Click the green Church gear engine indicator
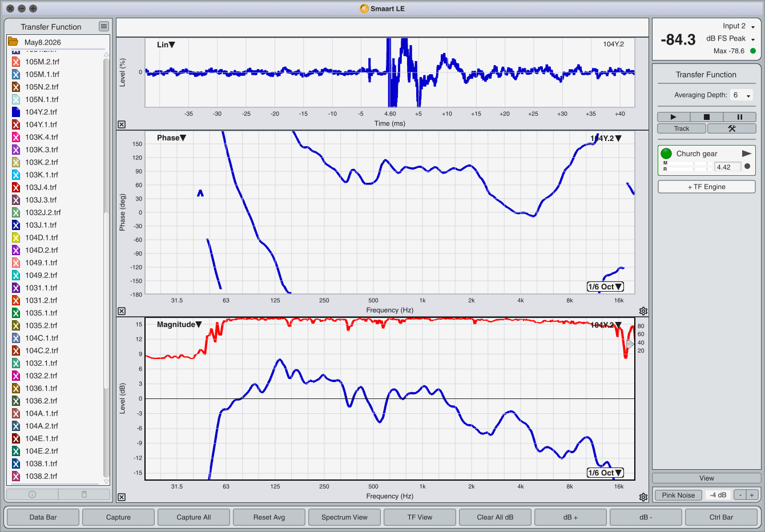 tap(666, 154)
